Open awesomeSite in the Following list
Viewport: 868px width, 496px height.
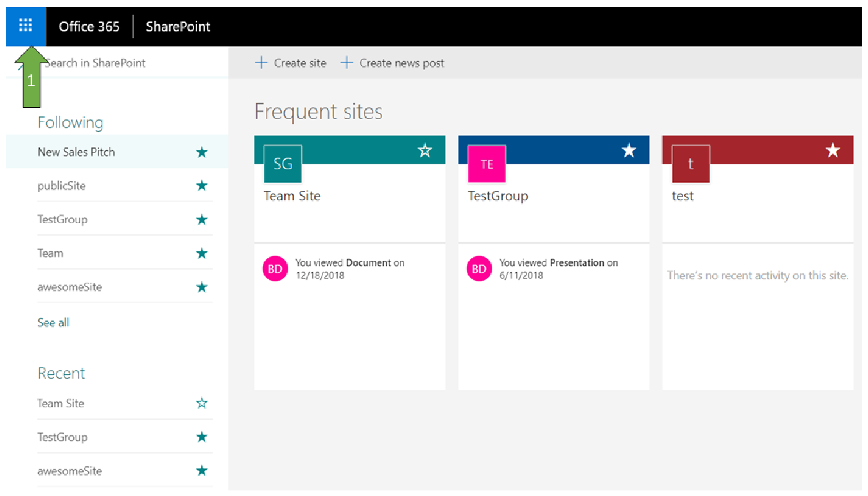click(x=69, y=287)
